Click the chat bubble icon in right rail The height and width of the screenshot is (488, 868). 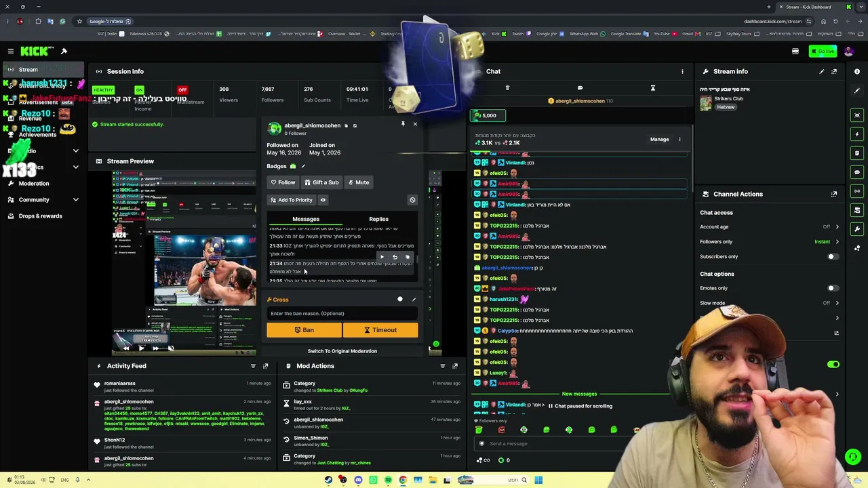tap(857, 172)
